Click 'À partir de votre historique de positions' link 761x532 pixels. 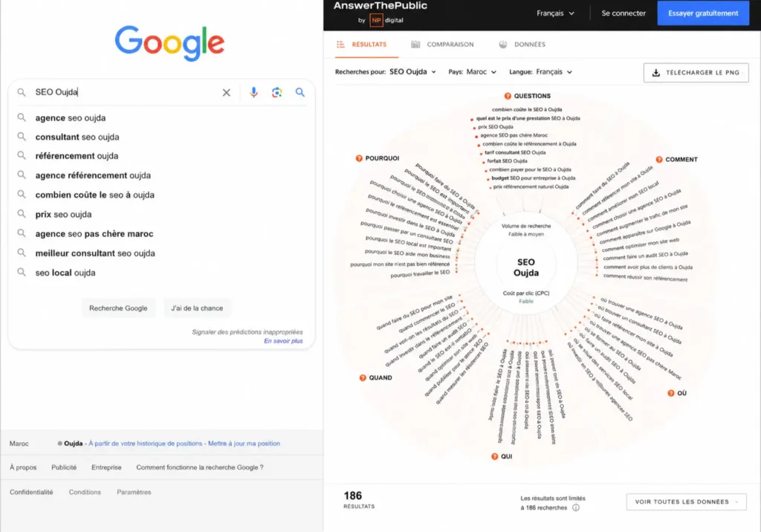point(146,444)
